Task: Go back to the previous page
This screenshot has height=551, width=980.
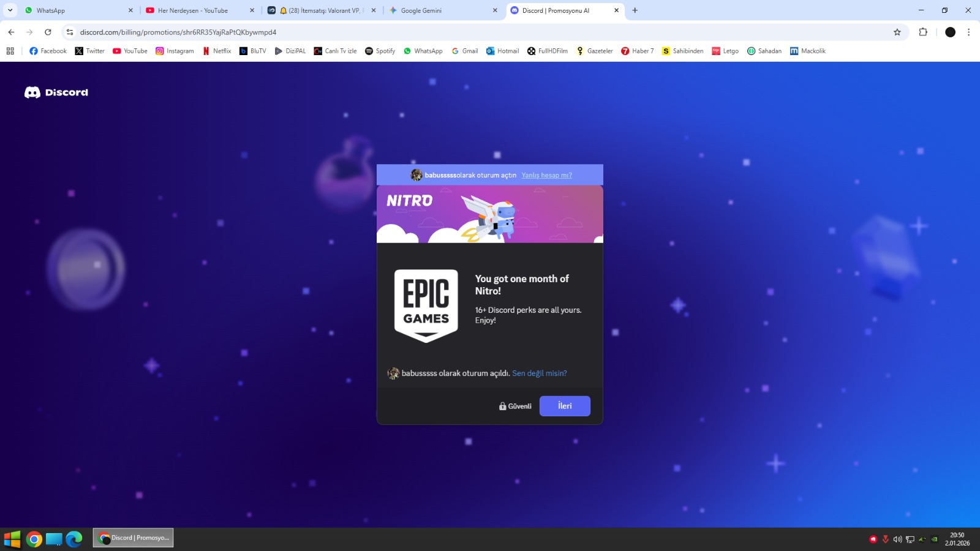Action: (x=11, y=32)
